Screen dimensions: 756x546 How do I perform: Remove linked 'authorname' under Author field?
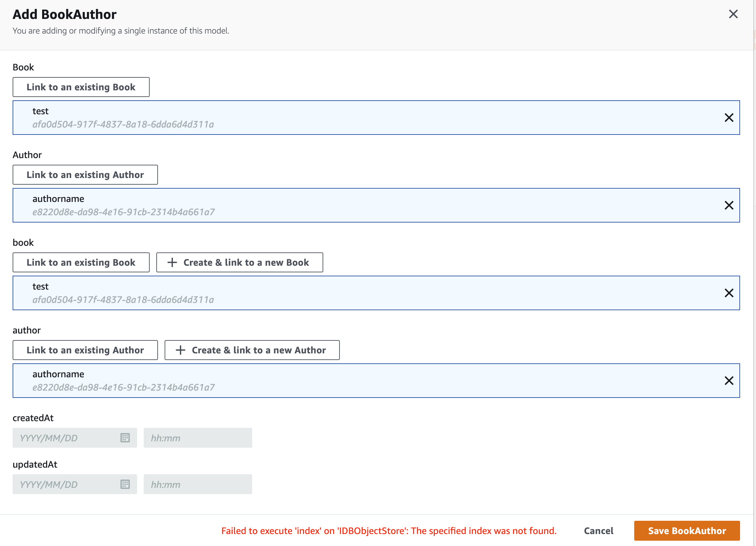point(729,205)
